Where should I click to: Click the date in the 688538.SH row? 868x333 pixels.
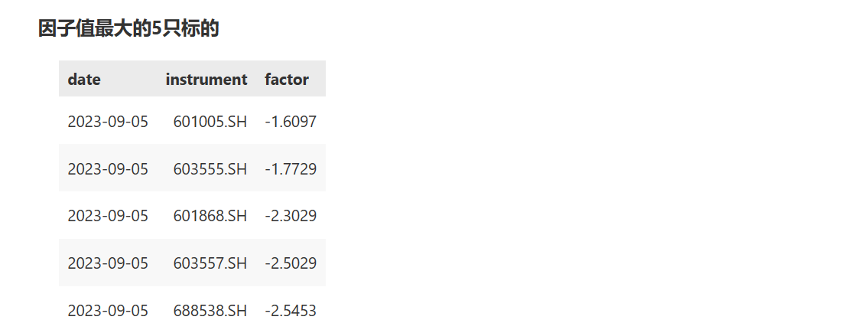(108, 311)
